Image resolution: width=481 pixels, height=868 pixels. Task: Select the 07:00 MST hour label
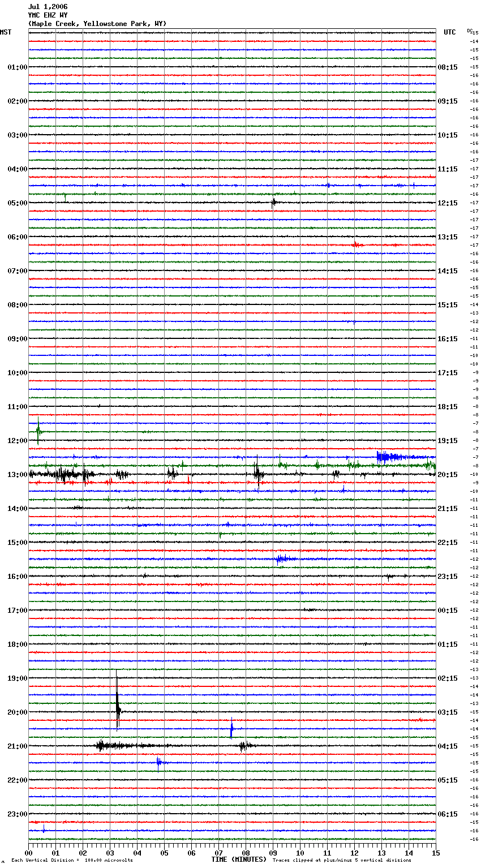(17, 271)
